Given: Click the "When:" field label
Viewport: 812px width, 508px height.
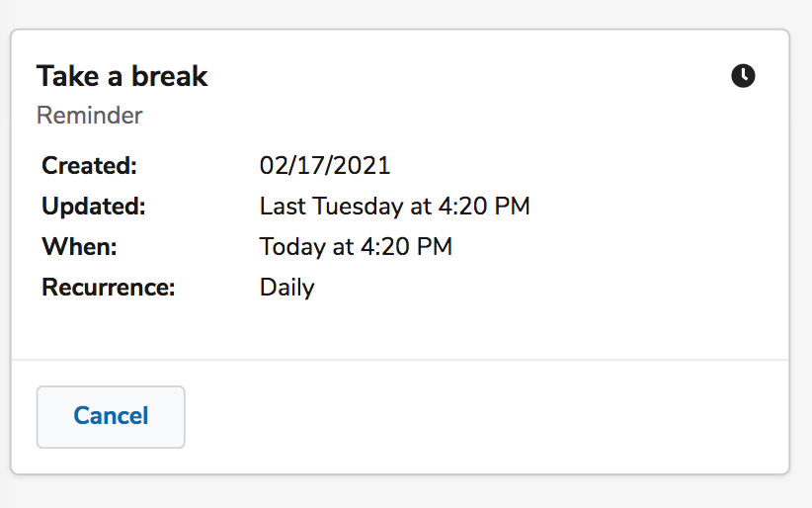Looking at the screenshot, I should coord(79,247).
